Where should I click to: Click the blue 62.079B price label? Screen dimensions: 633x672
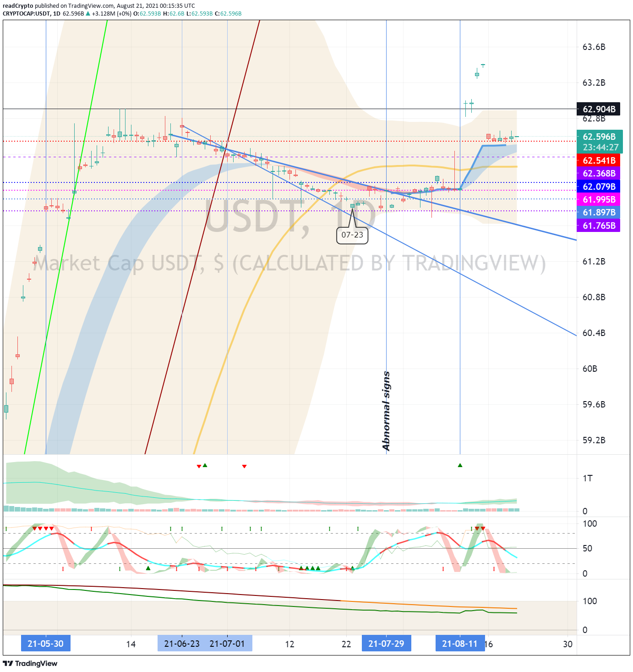tap(599, 187)
